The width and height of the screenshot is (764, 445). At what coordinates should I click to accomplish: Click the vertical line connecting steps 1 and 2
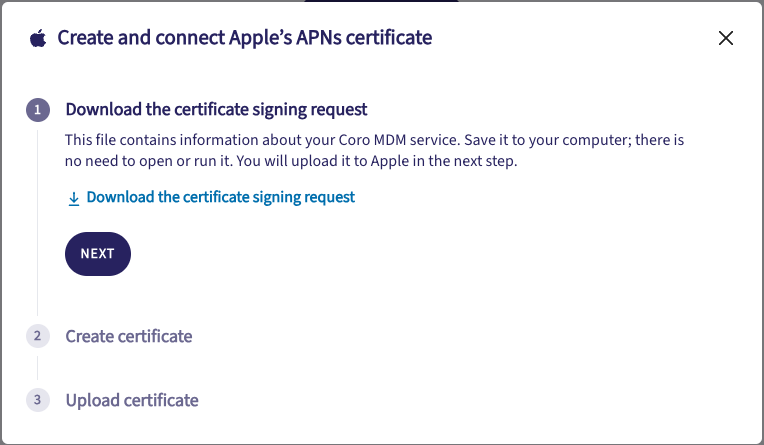[x=37, y=220]
